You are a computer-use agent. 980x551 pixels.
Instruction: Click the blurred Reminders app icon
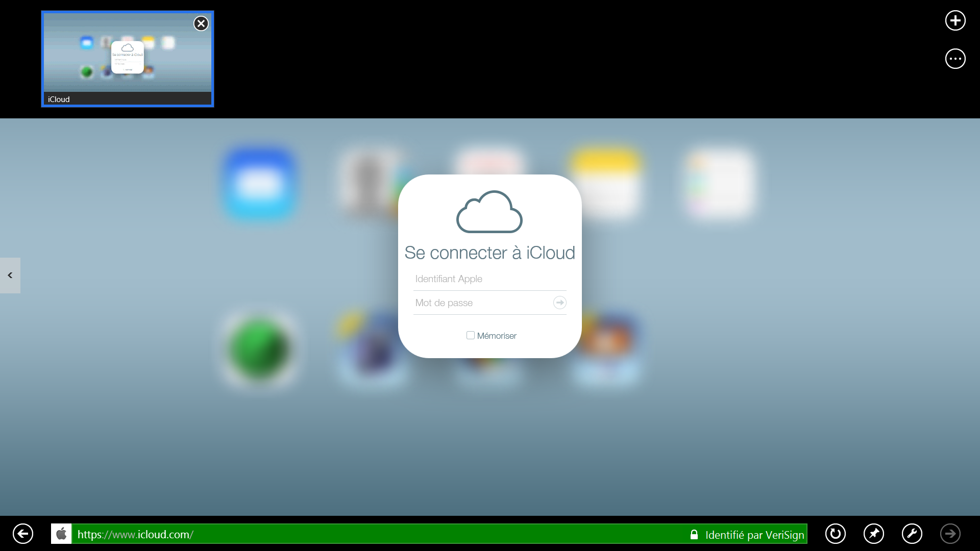720,184
